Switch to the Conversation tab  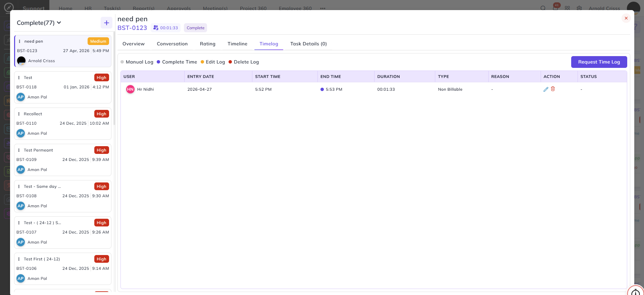[x=172, y=44]
